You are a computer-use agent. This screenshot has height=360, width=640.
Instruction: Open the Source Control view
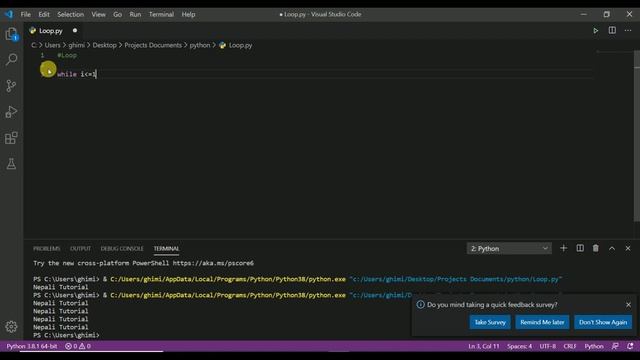click(11, 86)
